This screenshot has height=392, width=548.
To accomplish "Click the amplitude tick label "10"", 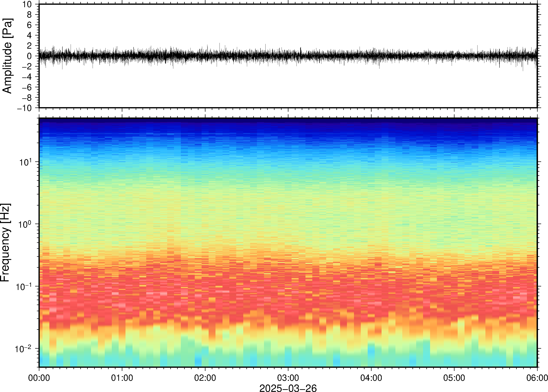I will [x=27, y=4].
